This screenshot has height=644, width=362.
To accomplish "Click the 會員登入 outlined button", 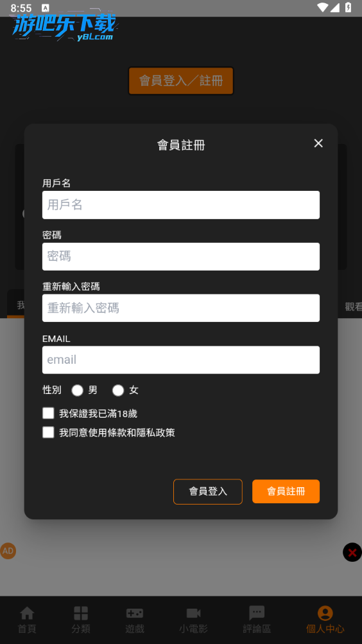I will [x=208, y=492].
